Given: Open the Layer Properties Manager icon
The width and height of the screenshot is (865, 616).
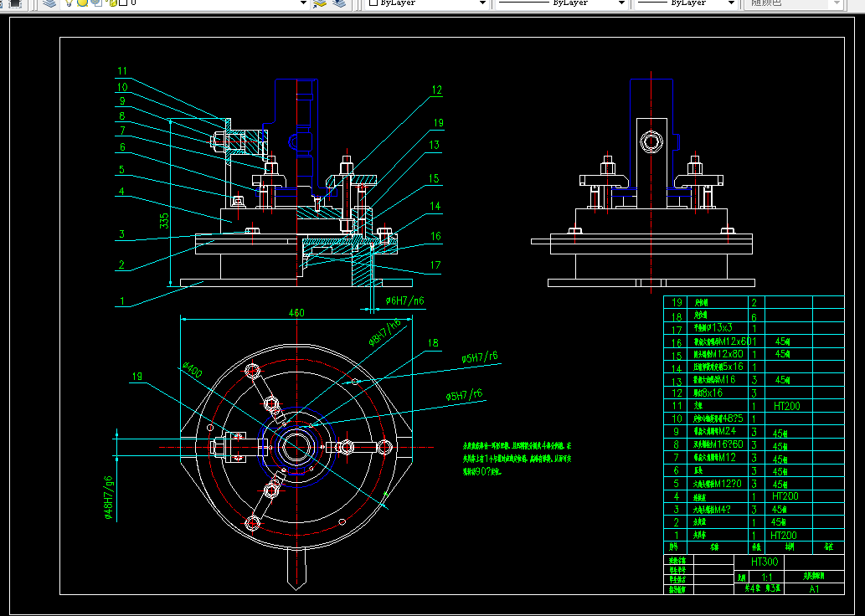Looking at the screenshot, I should tap(49, 3).
